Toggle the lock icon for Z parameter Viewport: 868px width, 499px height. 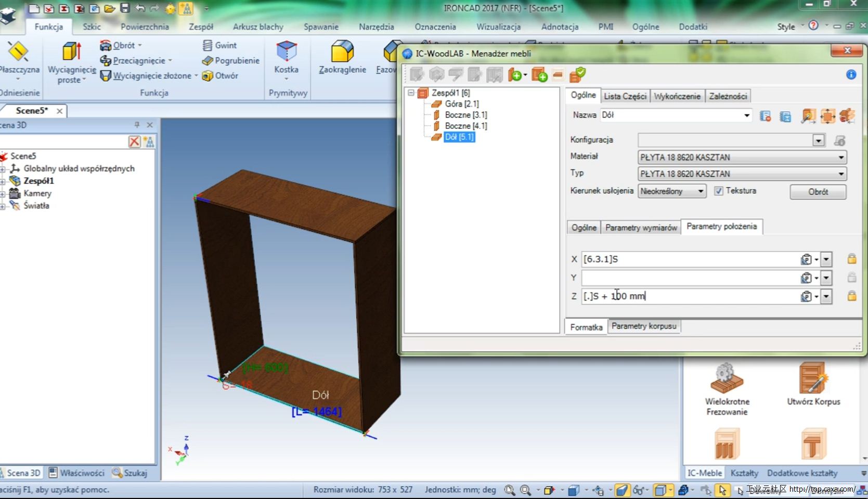click(x=852, y=296)
